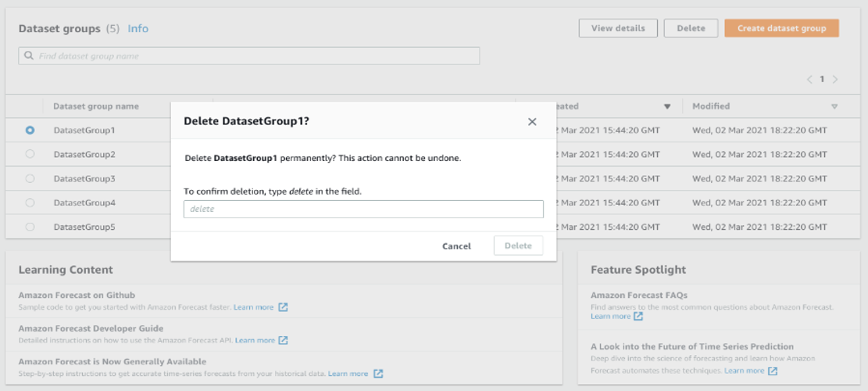
Task: Click the Cancel button in dialog
Action: pyautogui.click(x=457, y=246)
